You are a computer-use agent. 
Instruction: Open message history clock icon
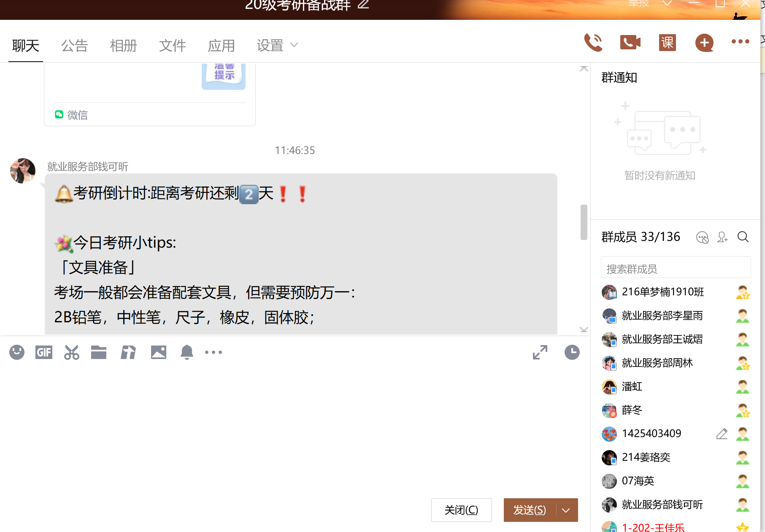572,352
